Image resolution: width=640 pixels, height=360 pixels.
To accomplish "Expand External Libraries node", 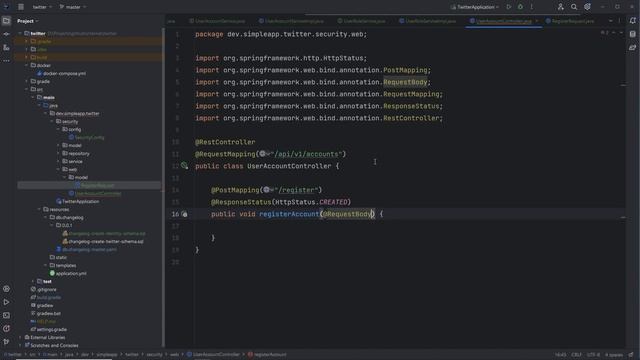I will [x=20, y=338].
